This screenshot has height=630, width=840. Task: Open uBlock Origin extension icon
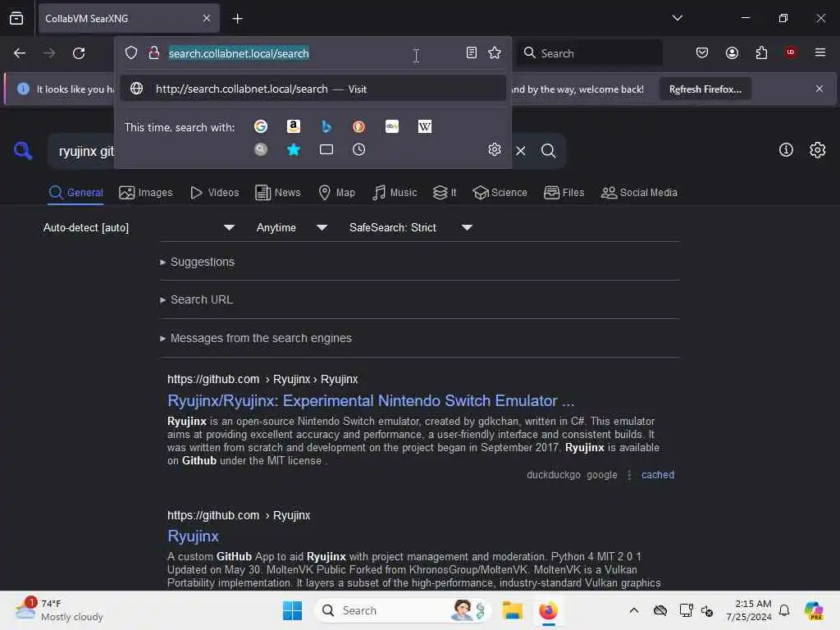(x=791, y=52)
